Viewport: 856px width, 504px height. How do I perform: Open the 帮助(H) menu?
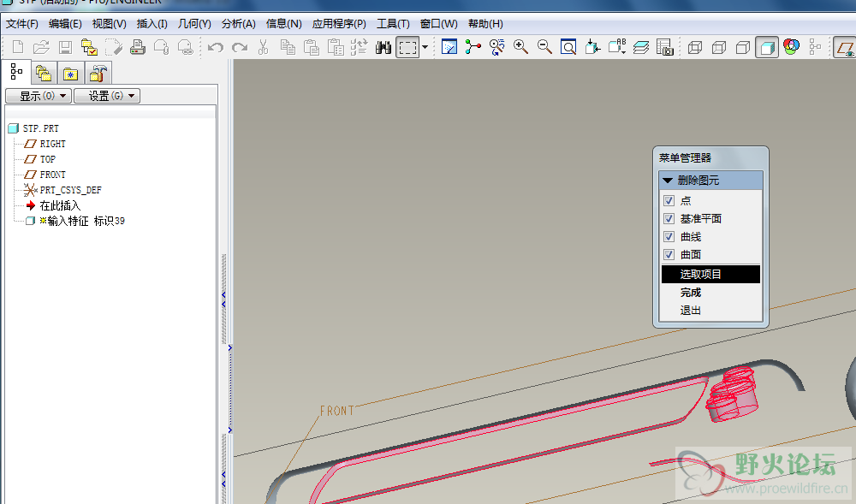click(x=485, y=24)
